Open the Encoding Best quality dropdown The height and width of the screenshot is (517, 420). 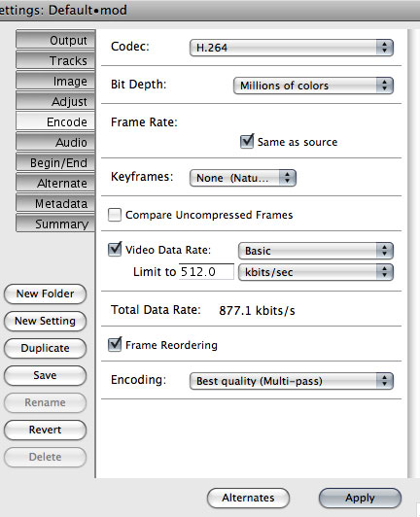coord(292,381)
